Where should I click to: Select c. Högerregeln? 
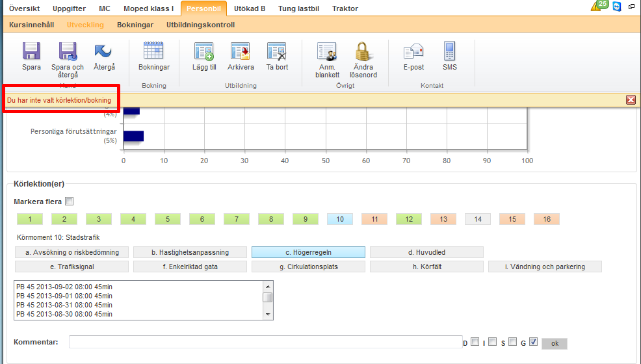308,252
